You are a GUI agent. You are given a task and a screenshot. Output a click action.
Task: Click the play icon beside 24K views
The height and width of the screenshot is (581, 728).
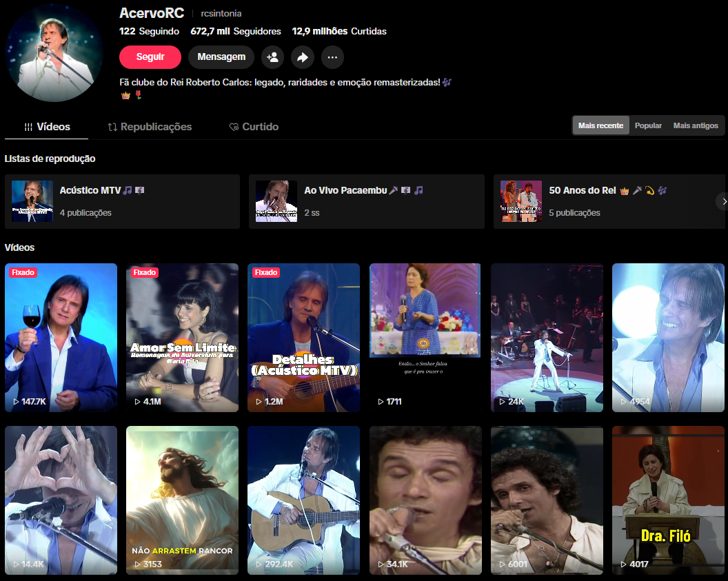pyautogui.click(x=503, y=401)
